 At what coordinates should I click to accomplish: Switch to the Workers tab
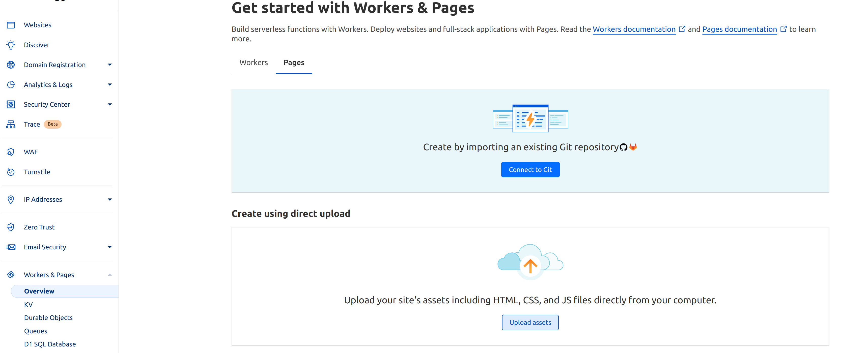(x=254, y=63)
